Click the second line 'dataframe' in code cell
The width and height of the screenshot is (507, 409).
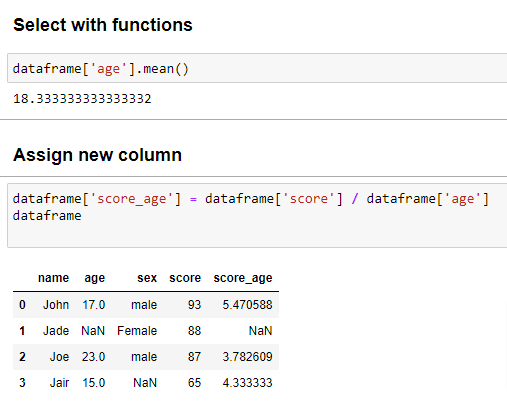tap(47, 216)
